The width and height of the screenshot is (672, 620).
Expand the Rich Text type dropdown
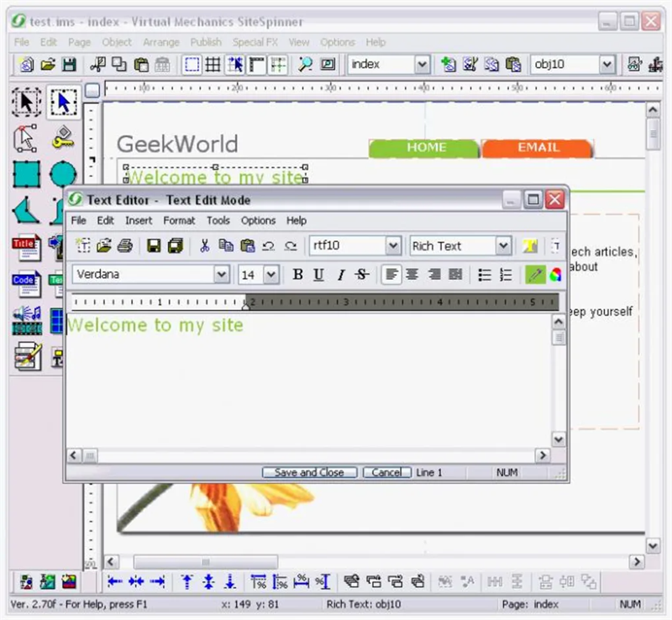[503, 246]
